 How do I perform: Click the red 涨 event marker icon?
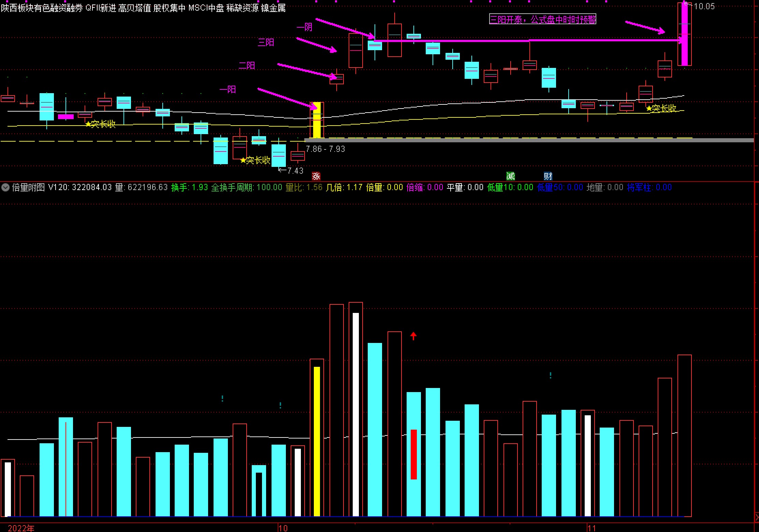pyautogui.click(x=316, y=176)
